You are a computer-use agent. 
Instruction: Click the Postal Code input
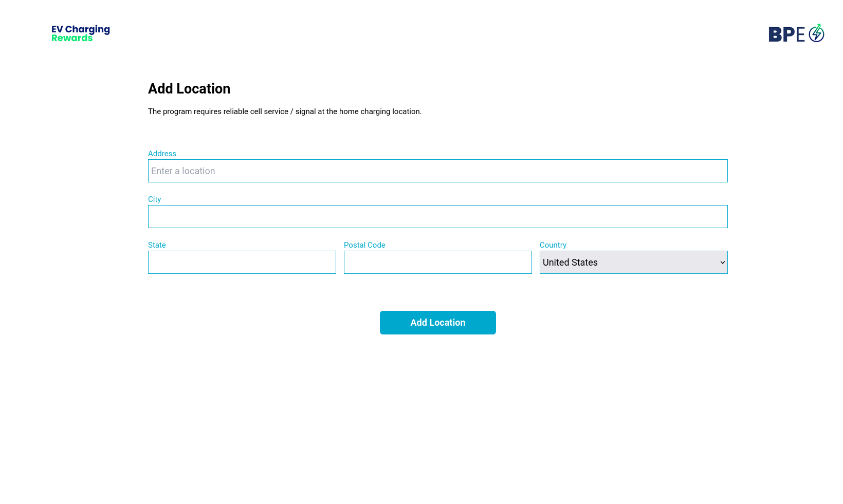click(437, 262)
